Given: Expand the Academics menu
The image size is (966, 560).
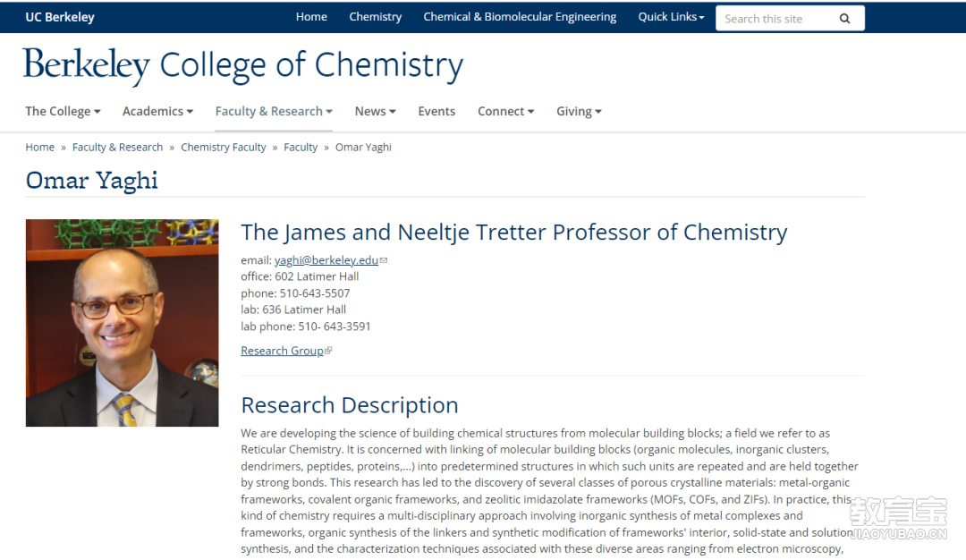Looking at the screenshot, I should click(157, 112).
